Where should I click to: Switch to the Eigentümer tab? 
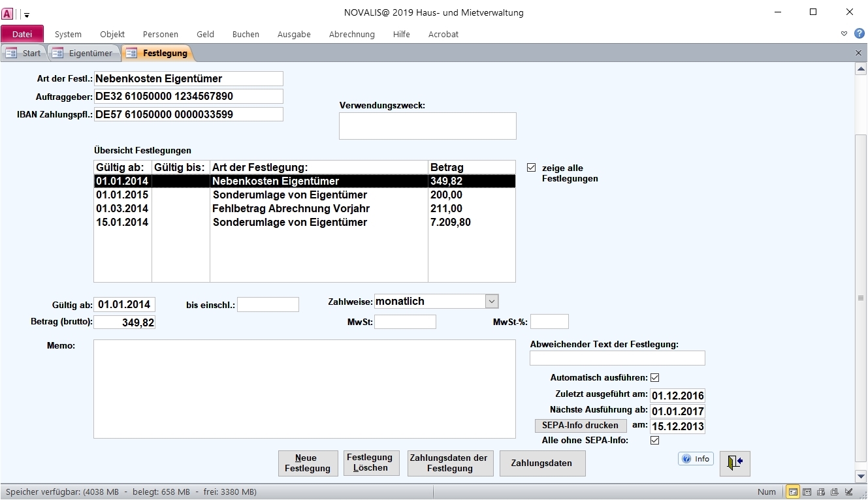(84, 54)
